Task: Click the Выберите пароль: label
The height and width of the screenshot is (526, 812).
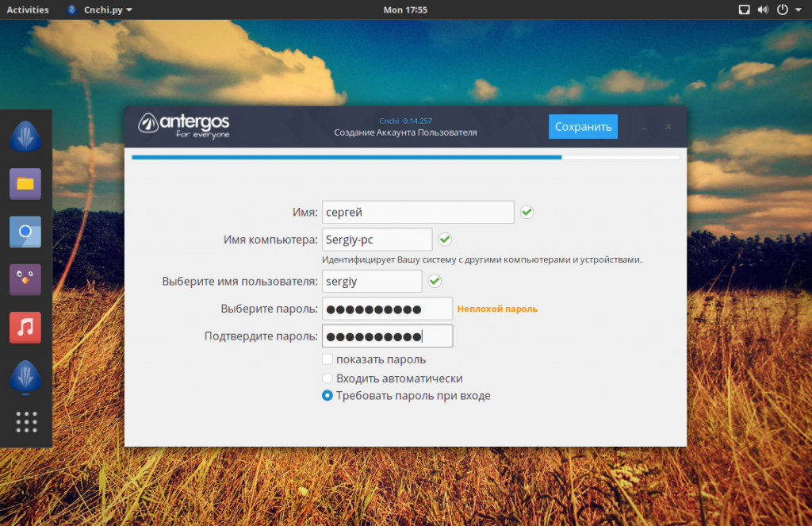Action: (270, 309)
